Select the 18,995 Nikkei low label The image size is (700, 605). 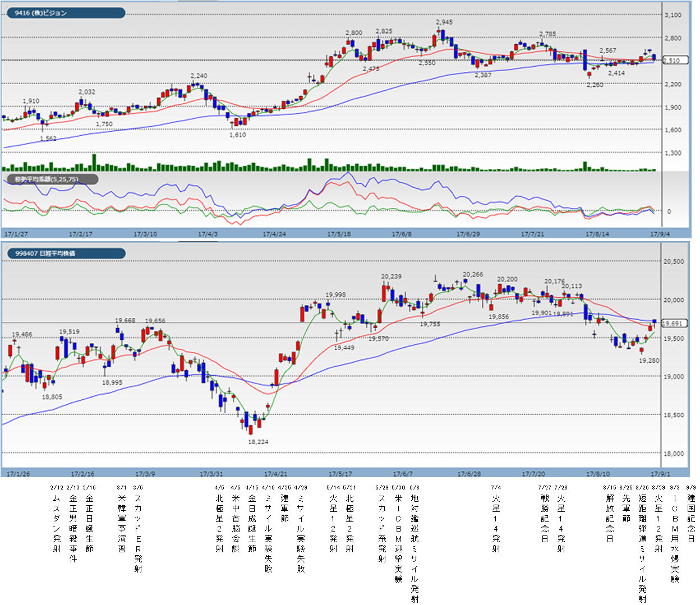pos(112,382)
